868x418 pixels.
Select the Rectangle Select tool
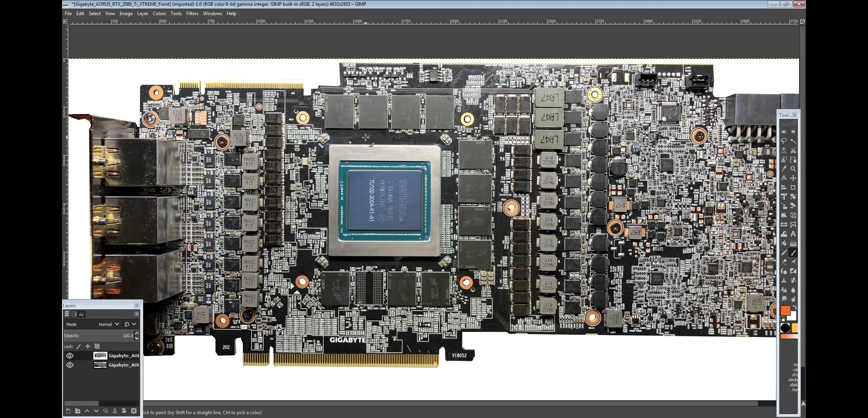click(784, 132)
